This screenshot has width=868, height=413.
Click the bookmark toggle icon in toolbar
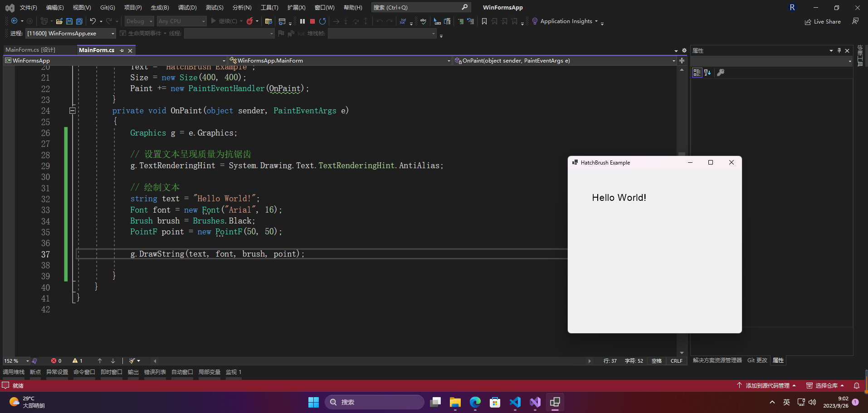point(484,21)
